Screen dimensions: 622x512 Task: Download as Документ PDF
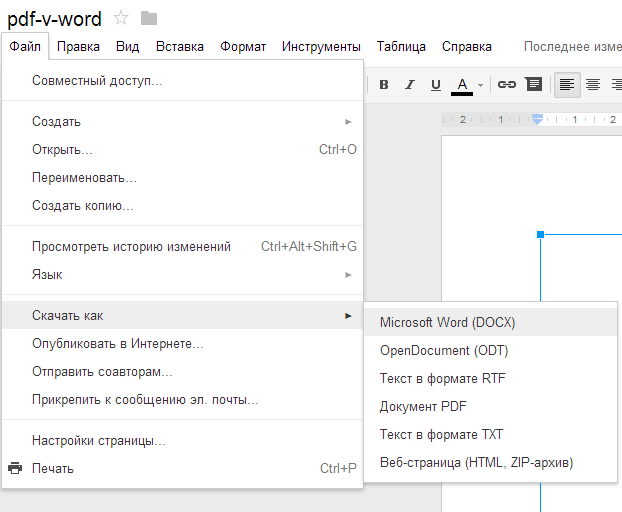[491, 406]
